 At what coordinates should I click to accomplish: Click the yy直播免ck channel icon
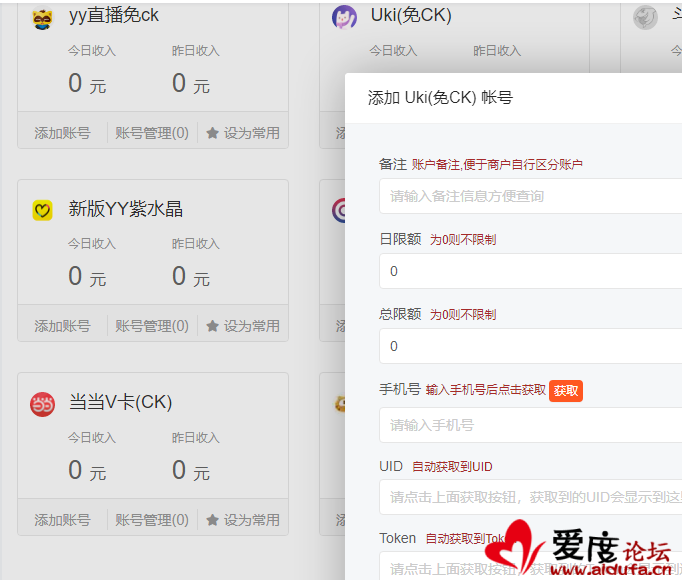pos(42,18)
